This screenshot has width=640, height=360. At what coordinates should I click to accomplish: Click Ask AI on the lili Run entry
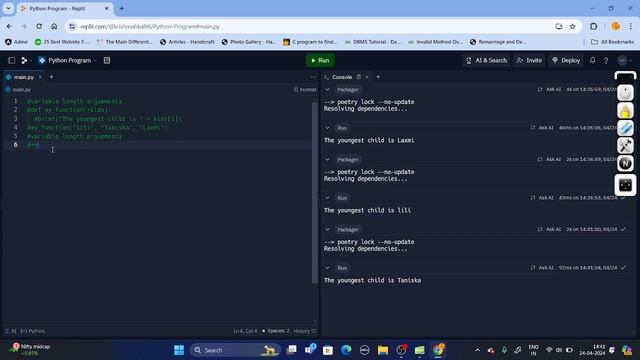[x=542, y=198]
